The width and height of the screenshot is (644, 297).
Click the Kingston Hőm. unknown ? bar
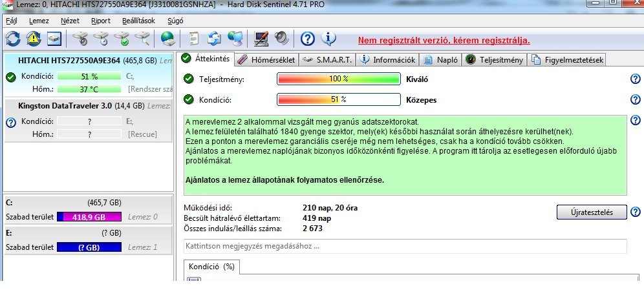click(x=89, y=134)
